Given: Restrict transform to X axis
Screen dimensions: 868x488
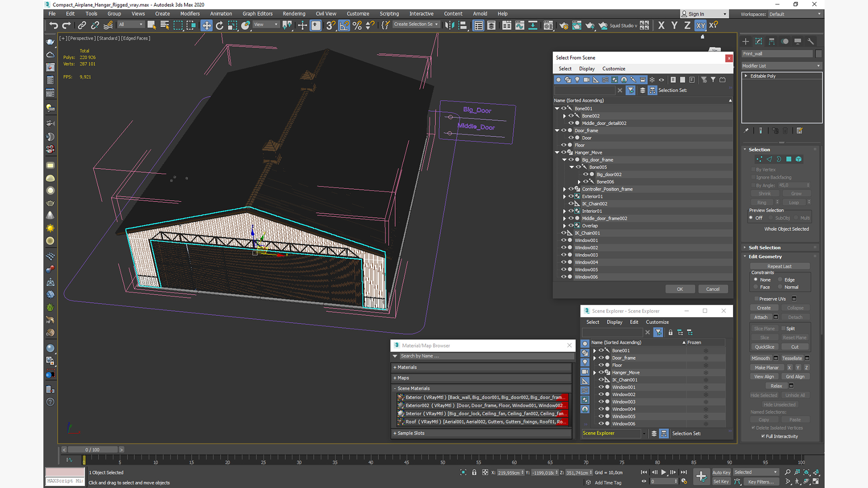Looking at the screenshot, I should click(x=661, y=25).
